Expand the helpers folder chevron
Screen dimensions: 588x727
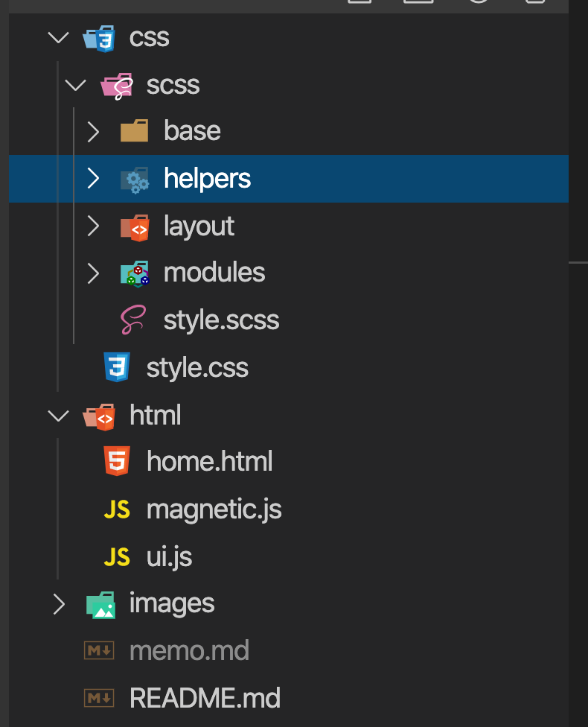(x=94, y=179)
